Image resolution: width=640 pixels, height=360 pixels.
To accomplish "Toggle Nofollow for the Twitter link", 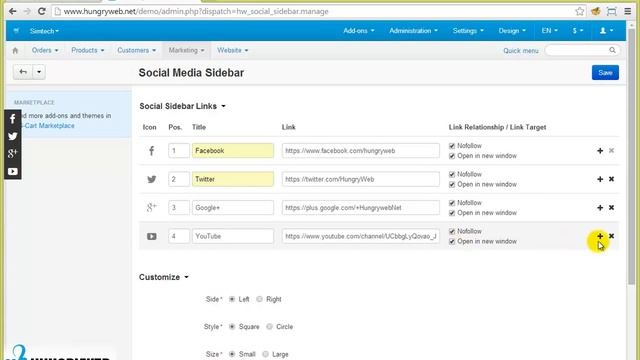I will 452,174.
